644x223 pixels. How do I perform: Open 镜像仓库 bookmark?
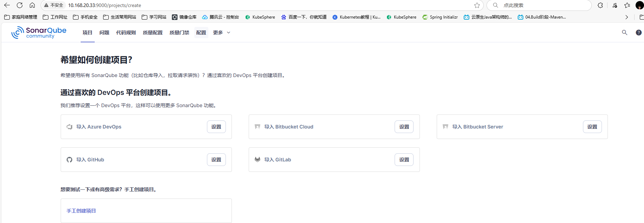click(x=184, y=17)
